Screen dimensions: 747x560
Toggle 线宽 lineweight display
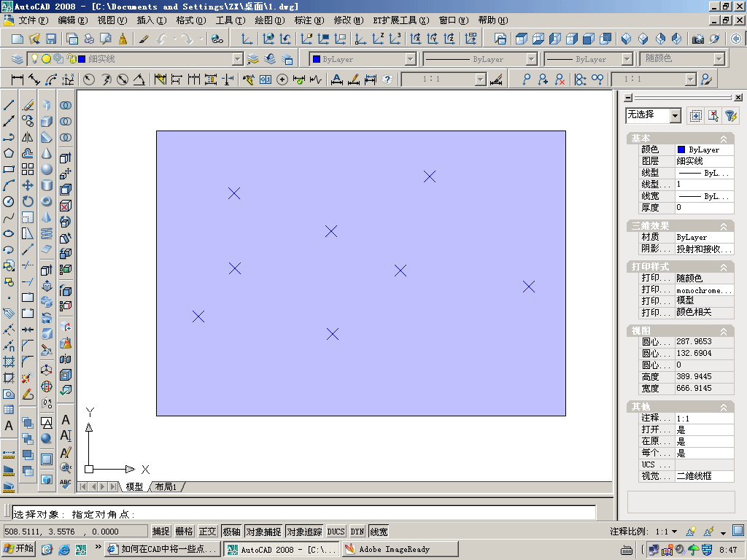point(379,532)
